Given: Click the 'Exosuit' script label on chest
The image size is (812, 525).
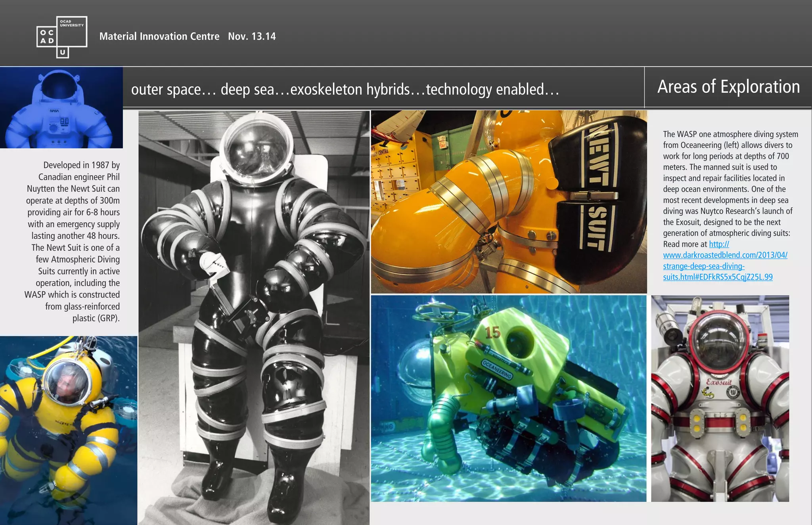Looking at the screenshot, I should click(719, 382).
